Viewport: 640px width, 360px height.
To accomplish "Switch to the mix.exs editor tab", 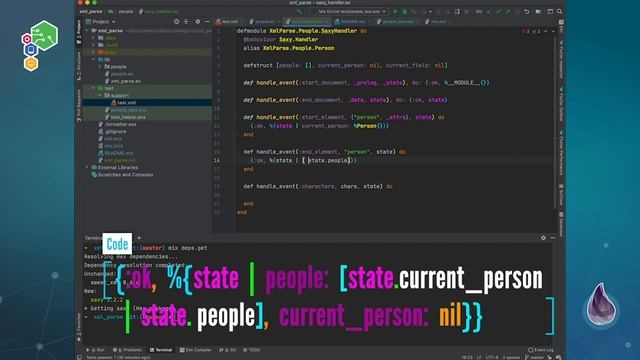I will coord(438,22).
